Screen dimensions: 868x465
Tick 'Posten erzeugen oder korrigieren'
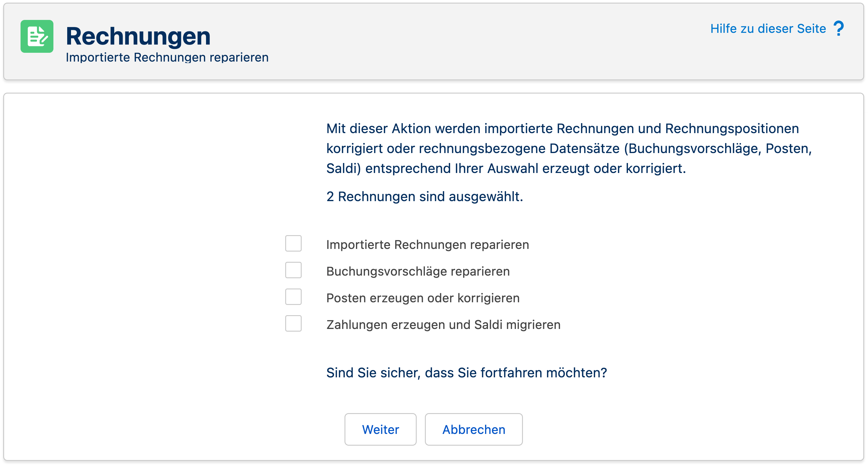[x=293, y=297]
